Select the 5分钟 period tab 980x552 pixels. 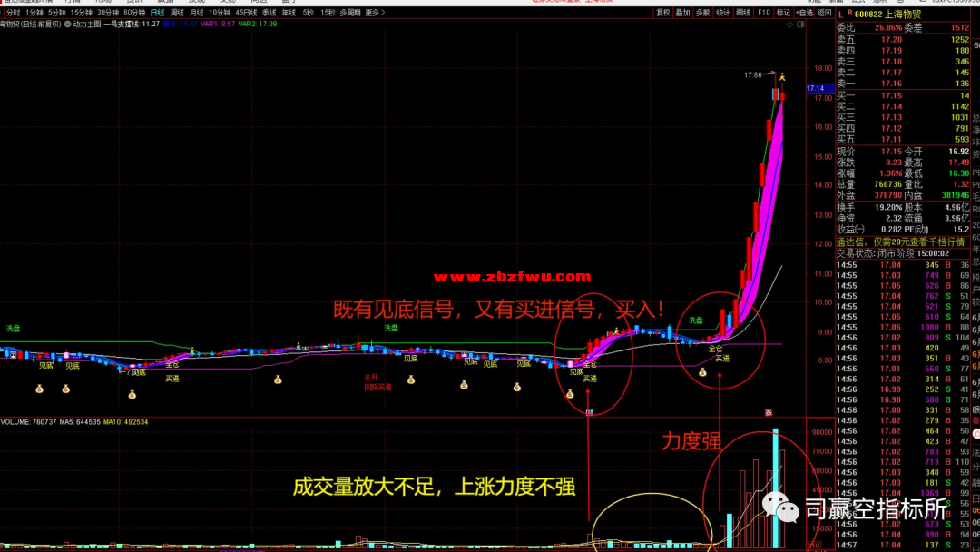point(57,13)
